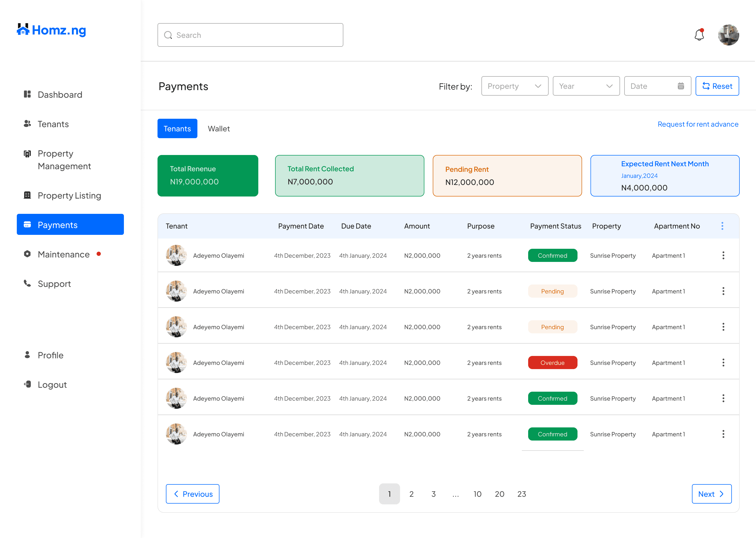Click the notification bell icon

(x=699, y=35)
